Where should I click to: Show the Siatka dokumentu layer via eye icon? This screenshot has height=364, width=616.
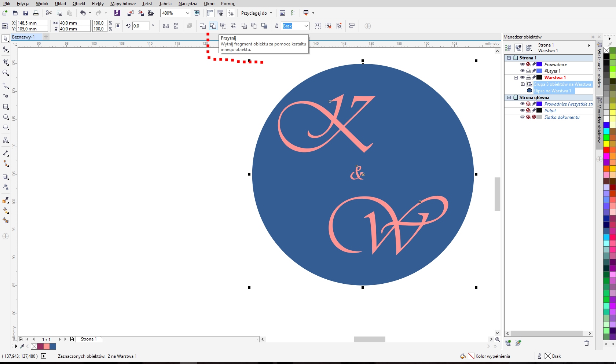pos(522,117)
